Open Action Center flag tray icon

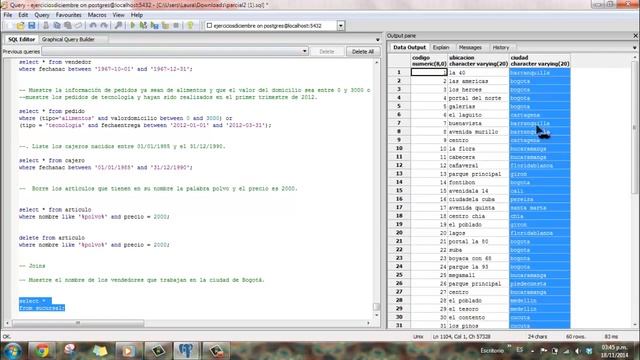coord(544,351)
